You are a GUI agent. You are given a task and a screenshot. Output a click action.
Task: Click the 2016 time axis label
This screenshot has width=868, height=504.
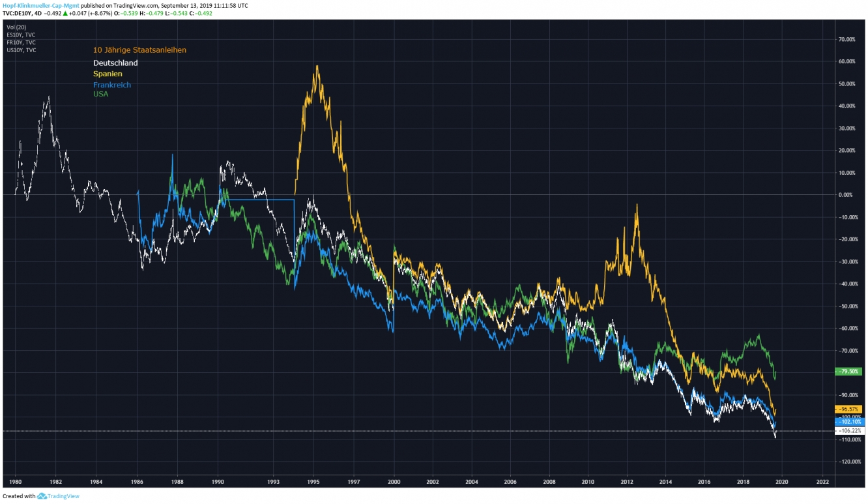704,482
